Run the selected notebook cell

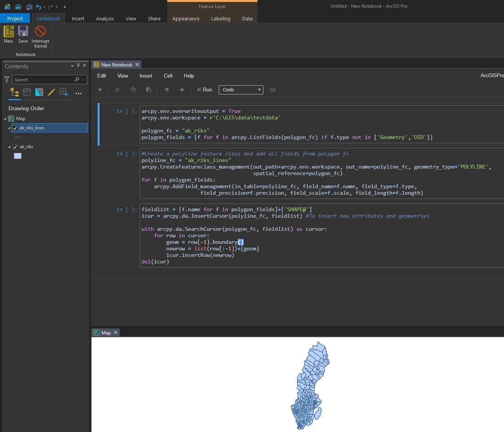pos(205,89)
